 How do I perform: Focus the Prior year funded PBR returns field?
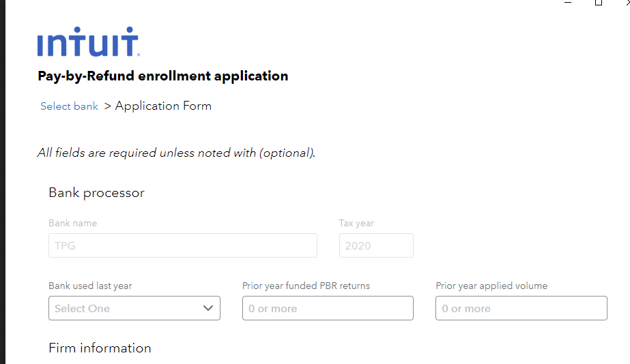pos(328,308)
